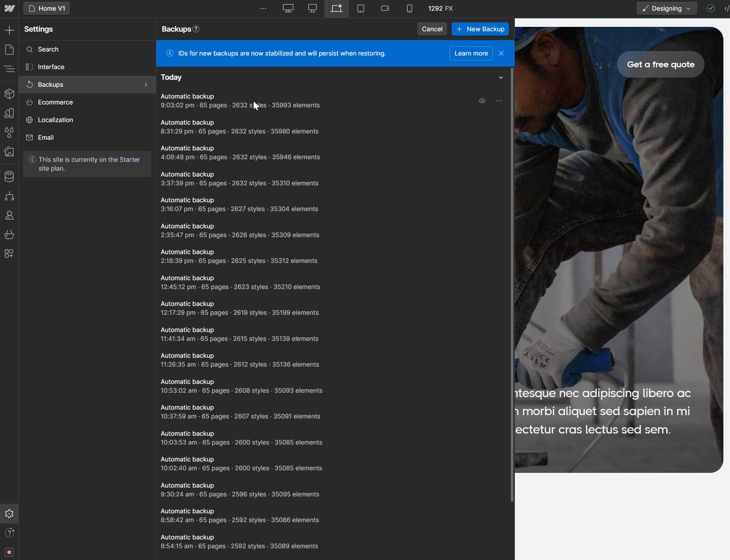Image resolution: width=730 pixels, height=560 pixels.
Task: Switch to the mobile portrait breakpoint
Action: pyautogui.click(x=409, y=8)
